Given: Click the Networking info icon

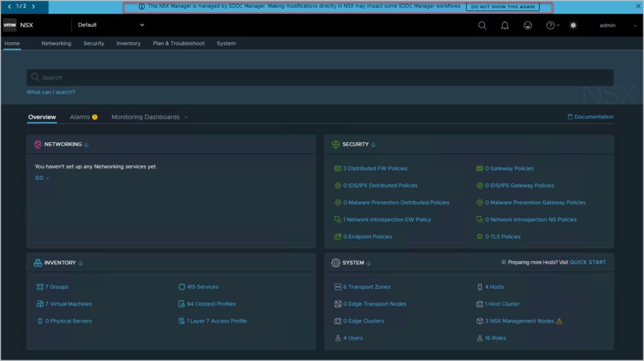Looking at the screenshot, I should (86, 145).
